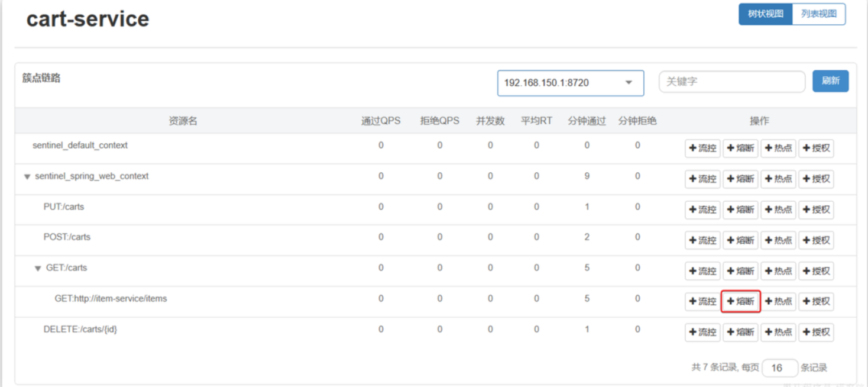Switch to the 列表视图 list view tab
This screenshot has height=387, width=868.
pyautogui.click(x=818, y=14)
